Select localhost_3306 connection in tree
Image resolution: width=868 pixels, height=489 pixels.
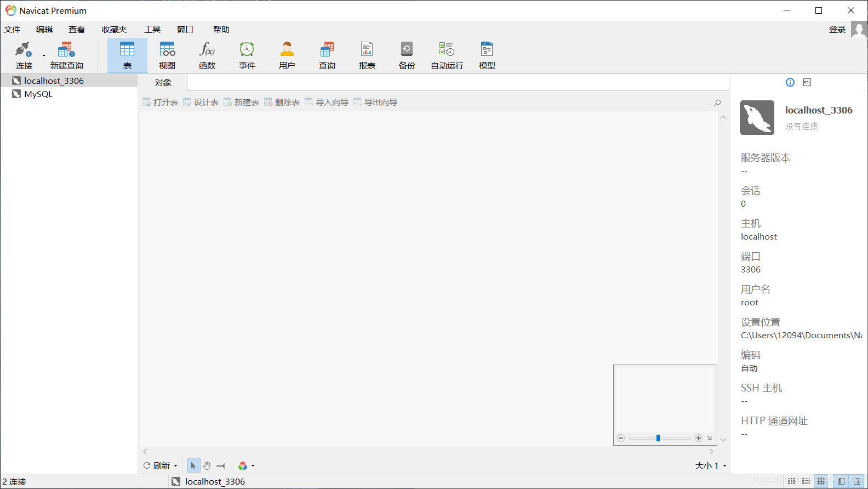54,81
